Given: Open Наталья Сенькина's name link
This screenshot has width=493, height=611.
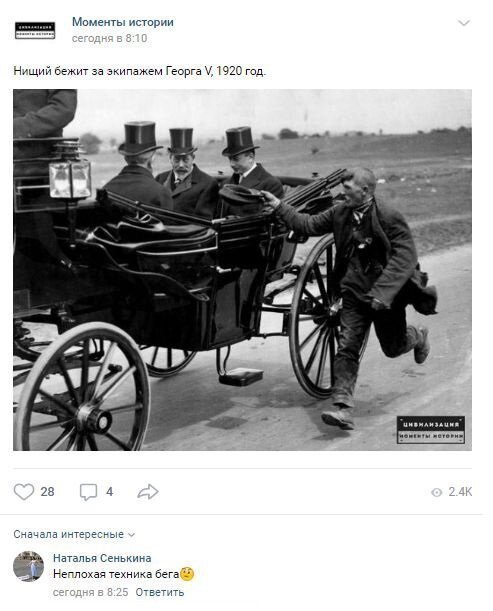Looking at the screenshot, I should (x=102, y=558).
